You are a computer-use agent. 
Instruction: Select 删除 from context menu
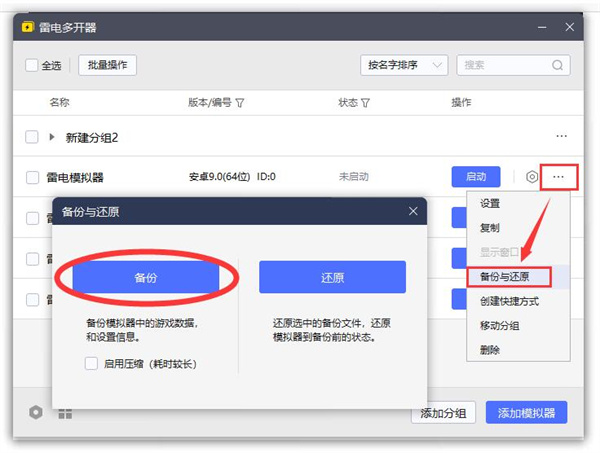pyautogui.click(x=518, y=350)
